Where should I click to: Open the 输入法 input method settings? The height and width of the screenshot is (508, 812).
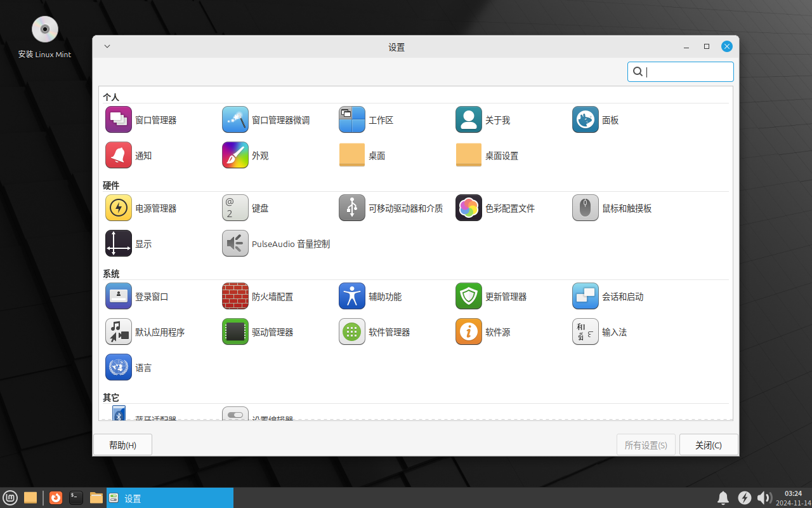click(599, 332)
